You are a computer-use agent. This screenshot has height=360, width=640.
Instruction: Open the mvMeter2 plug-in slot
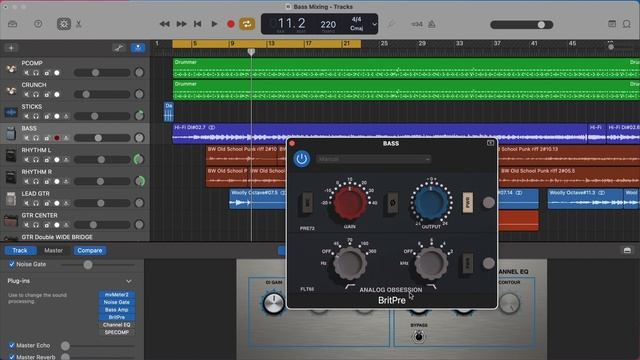click(x=117, y=295)
